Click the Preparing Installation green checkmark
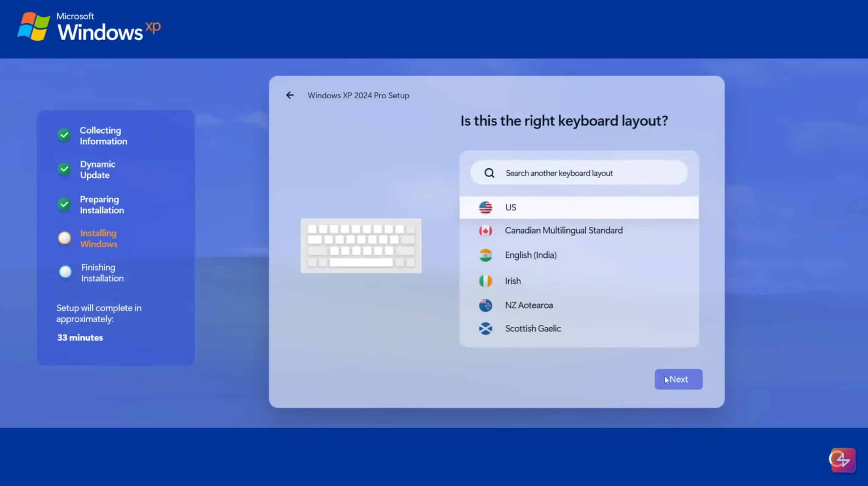The width and height of the screenshot is (868, 486). click(x=64, y=204)
